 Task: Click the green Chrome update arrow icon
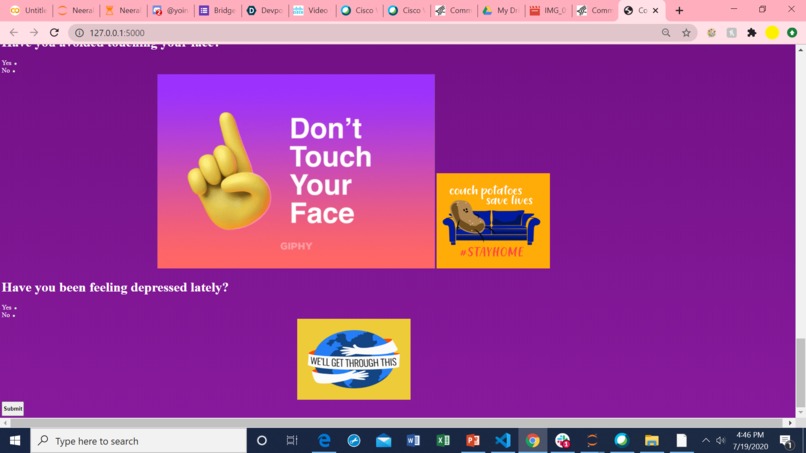coord(792,33)
